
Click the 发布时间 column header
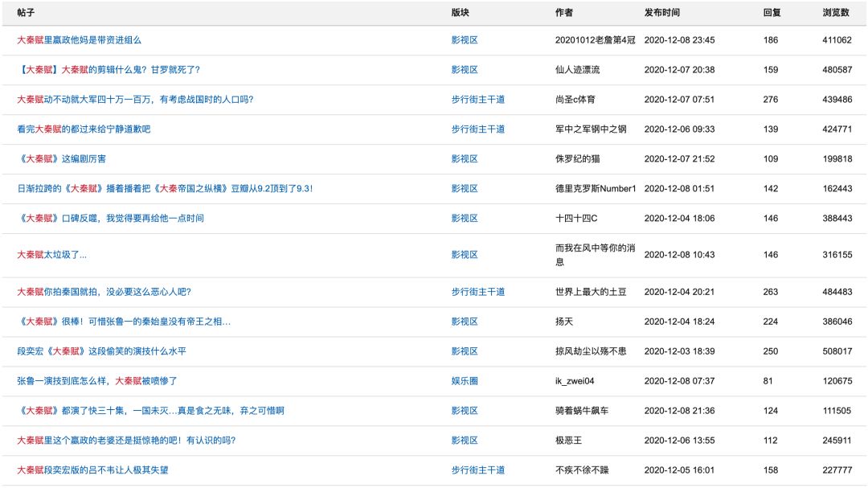point(661,13)
